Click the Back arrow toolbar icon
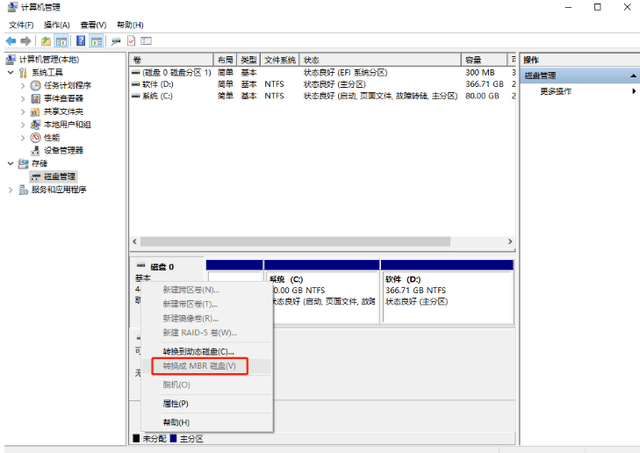The image size is (640, 453). coord(10,41)
